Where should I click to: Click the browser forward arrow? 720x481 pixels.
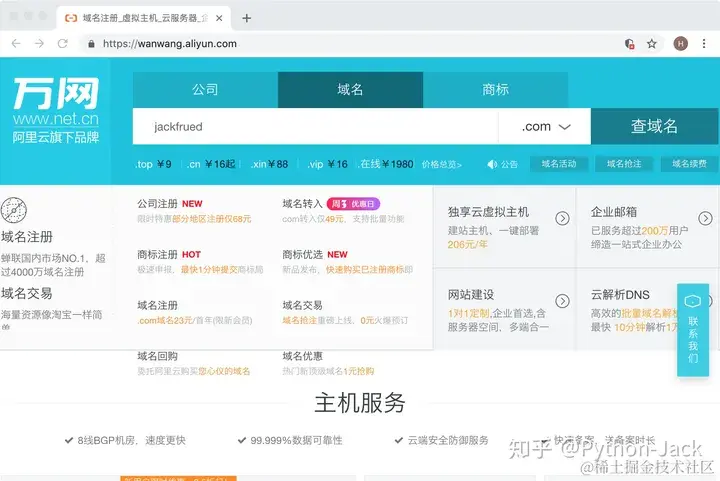coord(39,44)
